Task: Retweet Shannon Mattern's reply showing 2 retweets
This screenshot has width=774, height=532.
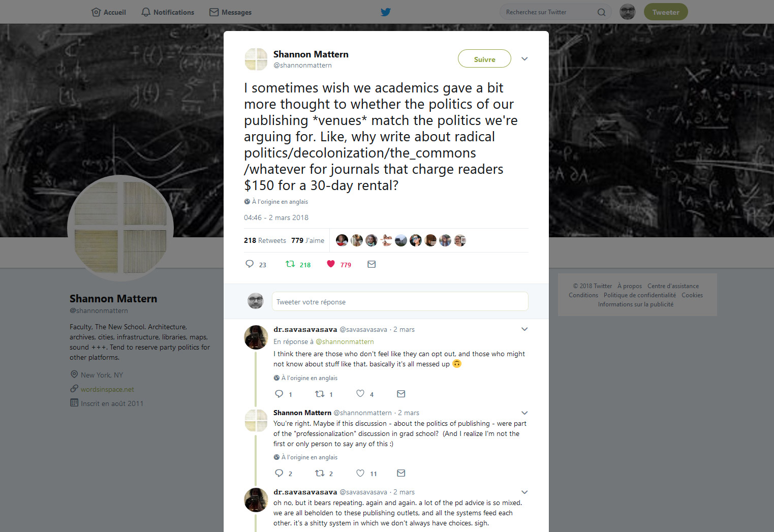Action: click(320, 473)
